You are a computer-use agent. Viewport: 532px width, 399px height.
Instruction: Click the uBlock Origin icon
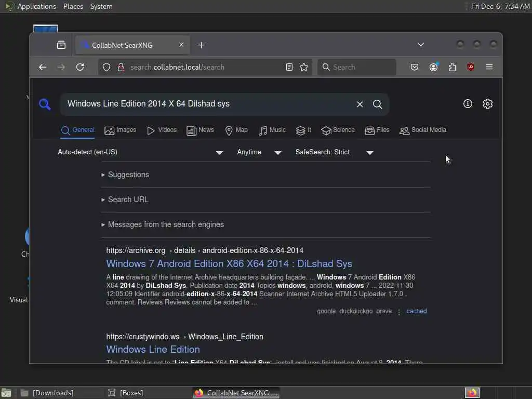(471, 67)
